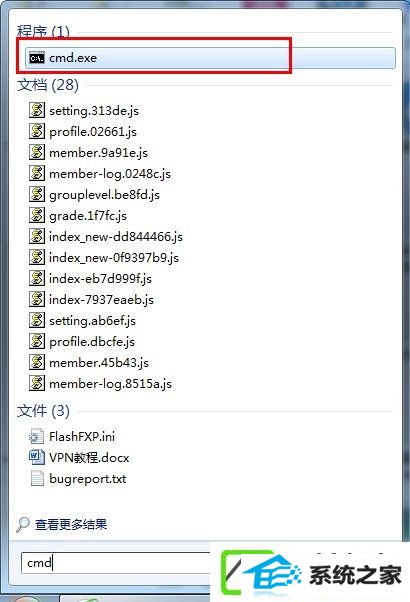
Task: Open index_new-dd844466.js result
Action: click(x=116, y=236)
